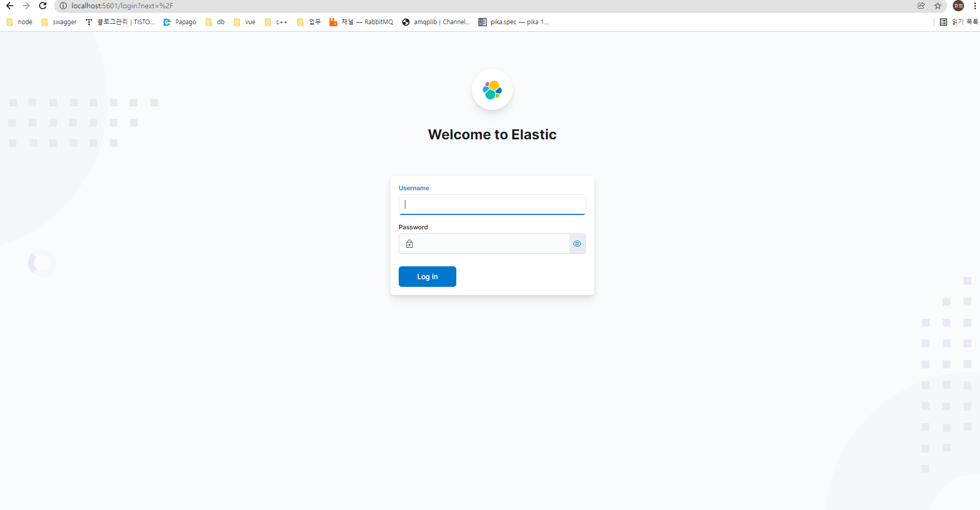Open the 채널 — RabbitMQ bookmark

(x=361, y=22)
